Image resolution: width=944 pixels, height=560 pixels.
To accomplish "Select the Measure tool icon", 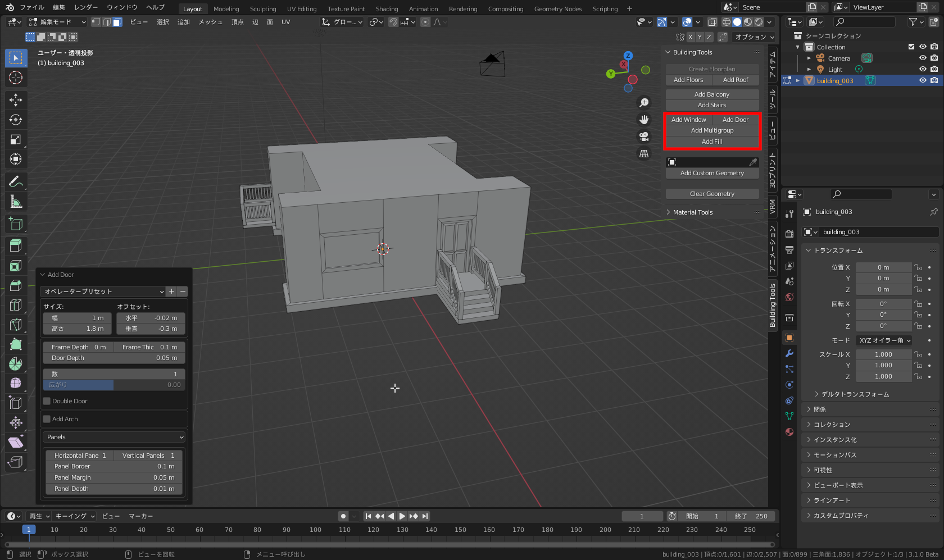I will coord(16,202).
